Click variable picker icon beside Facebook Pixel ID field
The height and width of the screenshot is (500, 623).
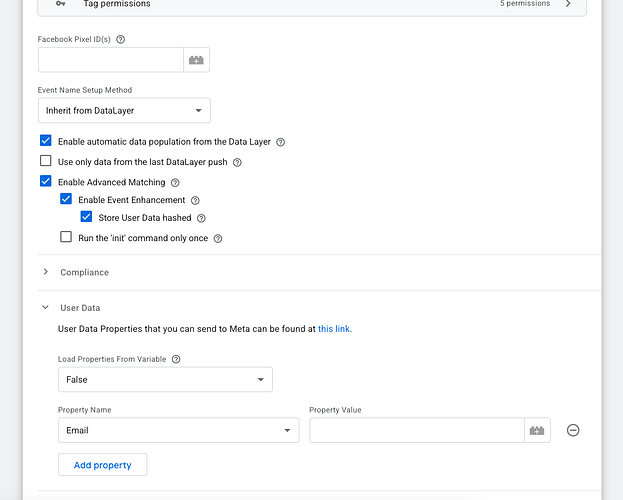[x=197, y=60]
